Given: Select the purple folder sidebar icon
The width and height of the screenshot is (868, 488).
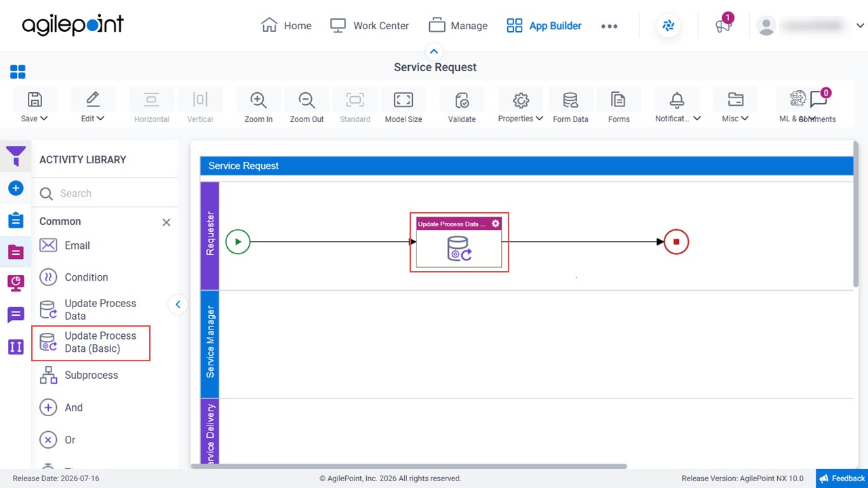Looking at the screenshot, I should (x=16, y=252).
